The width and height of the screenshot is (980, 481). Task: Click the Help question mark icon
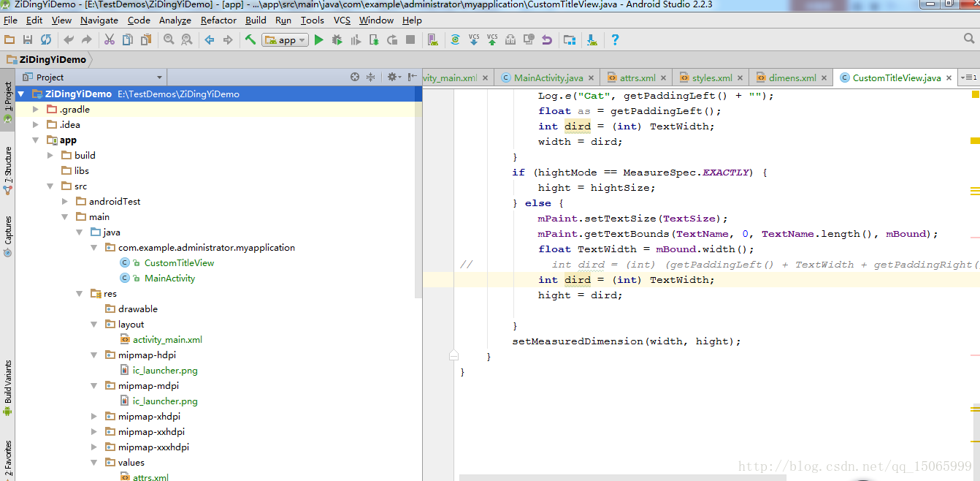pyautogui.click(x=615, y=39)
